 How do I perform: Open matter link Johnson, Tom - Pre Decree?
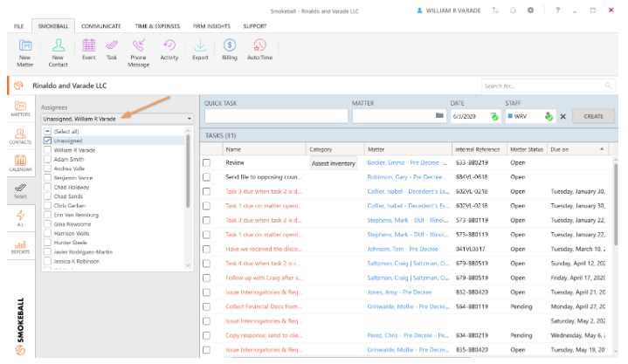(403, 249)
